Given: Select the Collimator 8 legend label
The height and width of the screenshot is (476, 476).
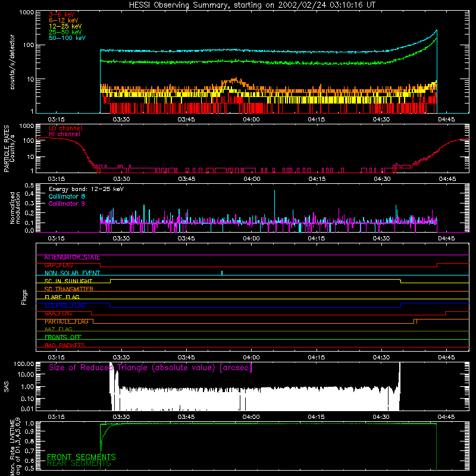Looking at the screenshot, I should (x=67, y=196).
